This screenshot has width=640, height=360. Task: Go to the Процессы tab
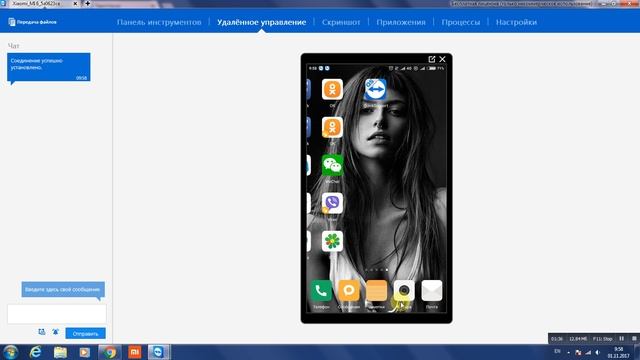(x=460, y=22)
